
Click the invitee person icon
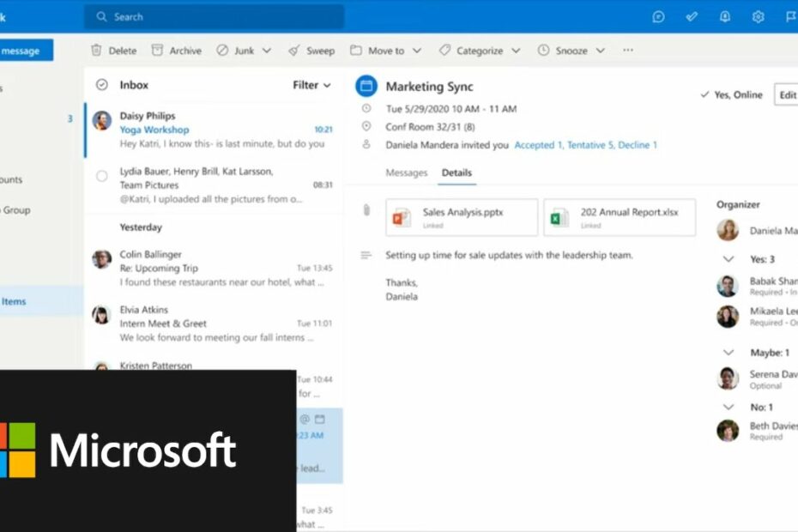[x=366, y=144]
